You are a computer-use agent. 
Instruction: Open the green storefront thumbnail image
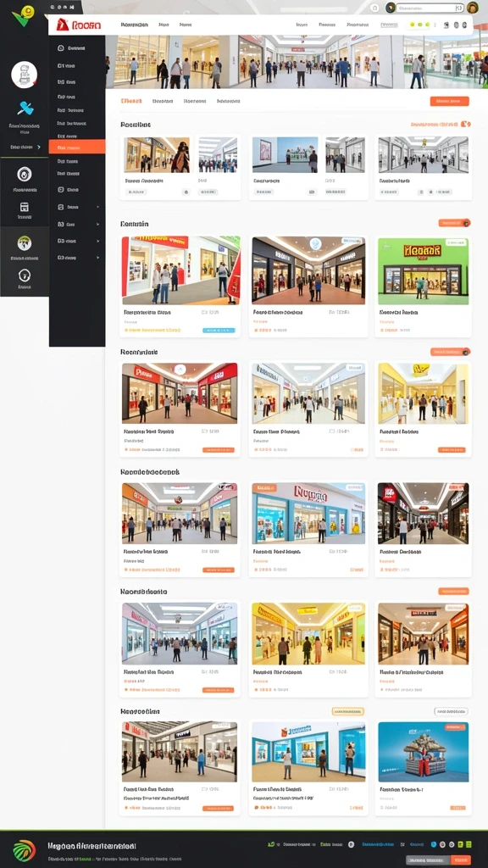coord(423,270)
